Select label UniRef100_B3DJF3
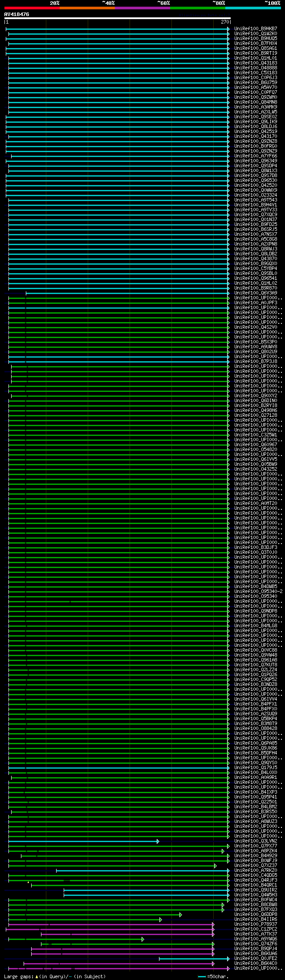This screenshot has height=980, width=285. [256, 547]
